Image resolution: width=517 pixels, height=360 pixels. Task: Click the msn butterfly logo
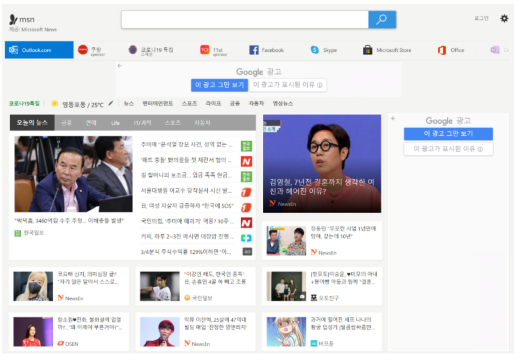click(x=13, y=20)
